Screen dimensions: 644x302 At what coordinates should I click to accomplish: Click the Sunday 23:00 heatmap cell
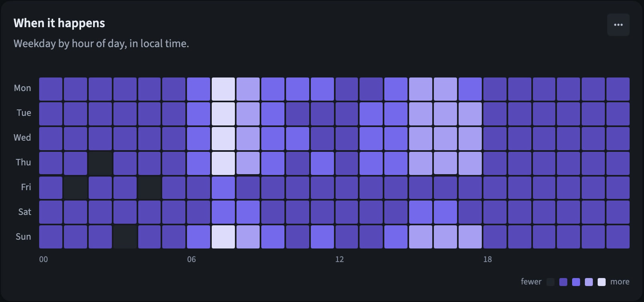coord(618,237)
